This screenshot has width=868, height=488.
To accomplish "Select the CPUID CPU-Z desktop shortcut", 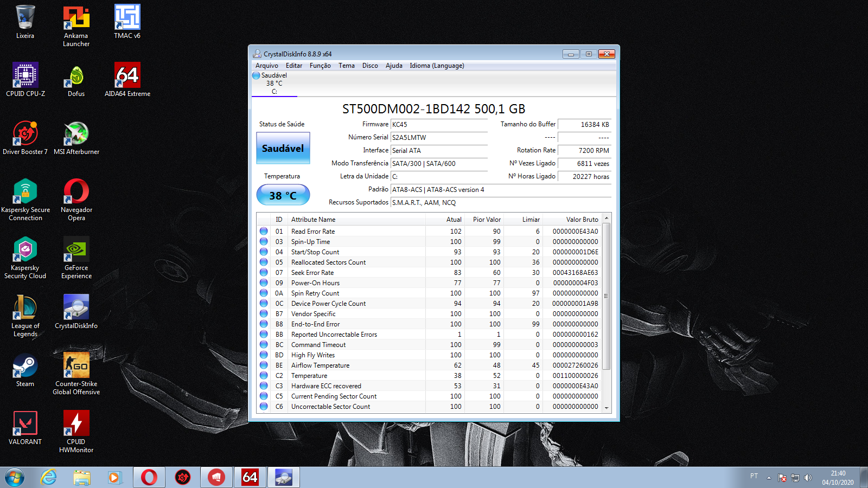I will point(25,80).
